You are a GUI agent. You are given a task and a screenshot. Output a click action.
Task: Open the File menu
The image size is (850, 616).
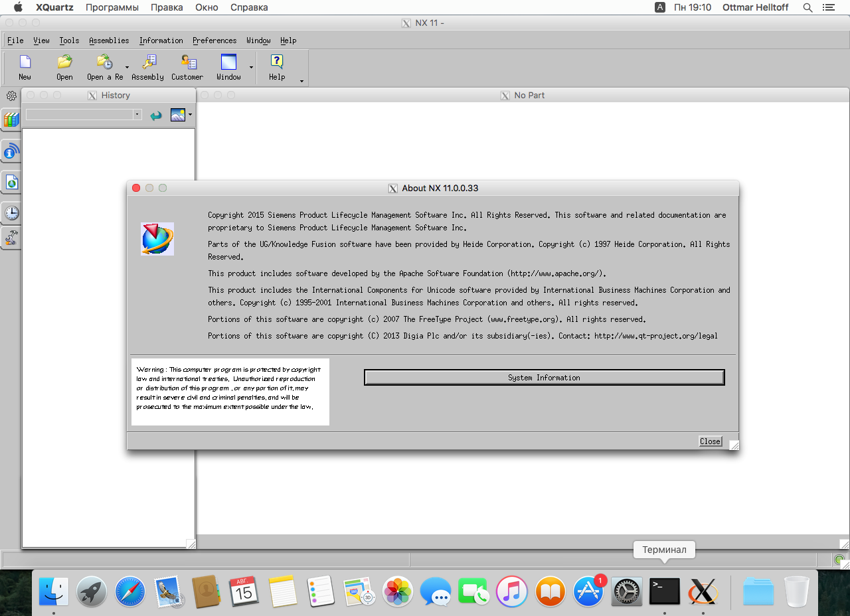click(x=15, y=40)
